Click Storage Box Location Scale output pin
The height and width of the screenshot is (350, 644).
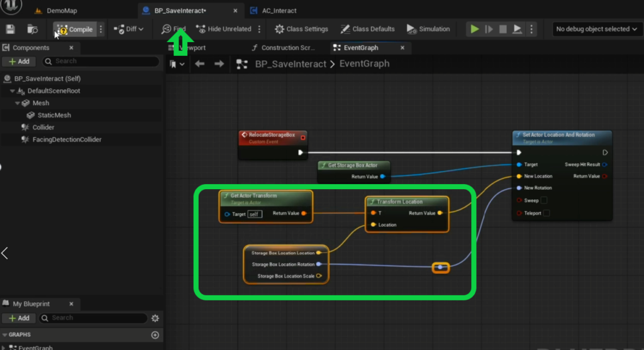coord(319,276)
